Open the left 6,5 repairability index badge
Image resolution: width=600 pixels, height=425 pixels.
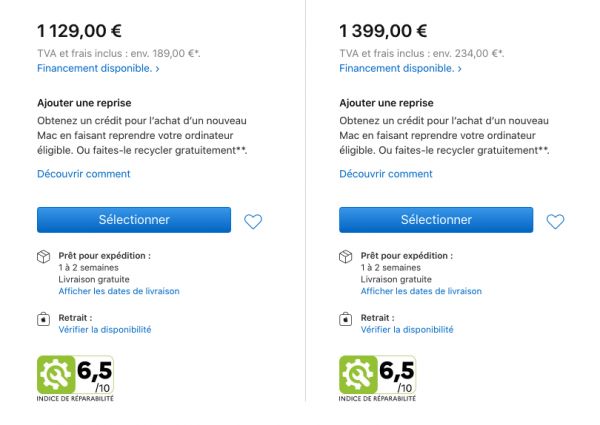75,378
